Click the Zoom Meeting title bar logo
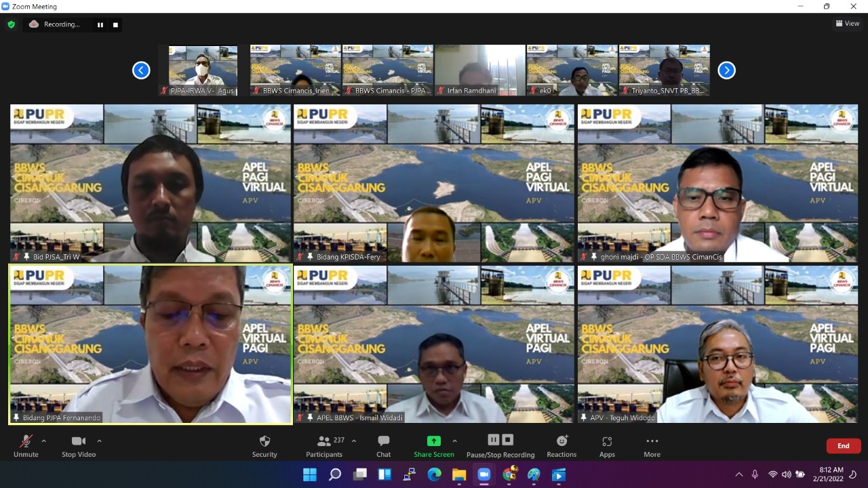 click(x=5, y=6)
